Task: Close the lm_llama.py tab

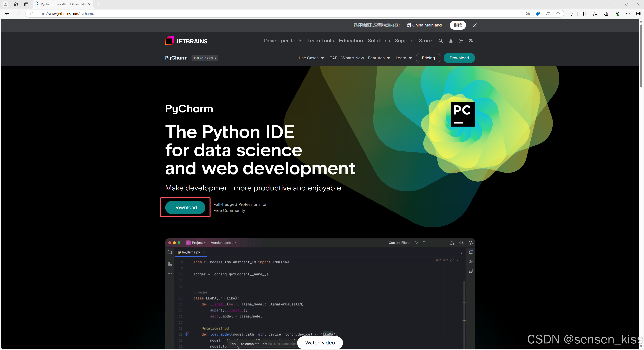Action: pyautogui.click(x=203, y=252)
